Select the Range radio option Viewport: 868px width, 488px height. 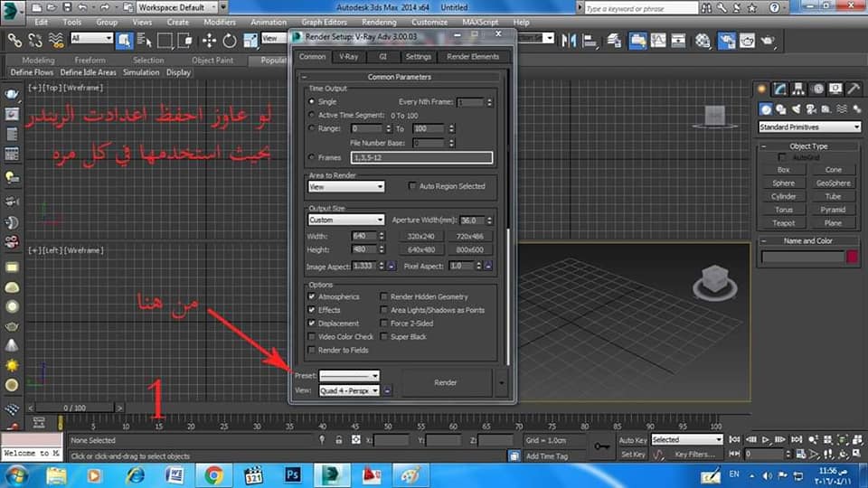click(x=311, y=128)
